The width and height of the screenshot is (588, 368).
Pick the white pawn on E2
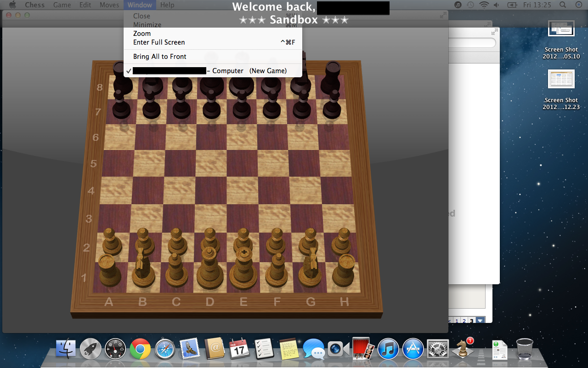pyautogui.click(x=243, y=238)
